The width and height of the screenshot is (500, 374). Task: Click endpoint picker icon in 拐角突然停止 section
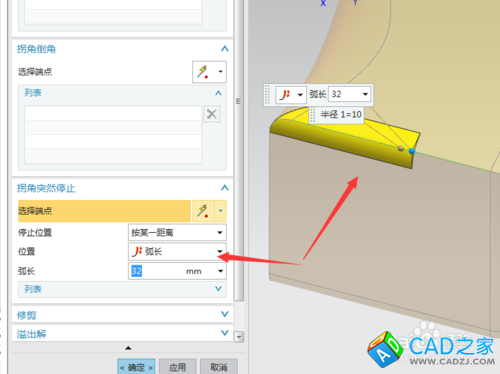point(203,211)
